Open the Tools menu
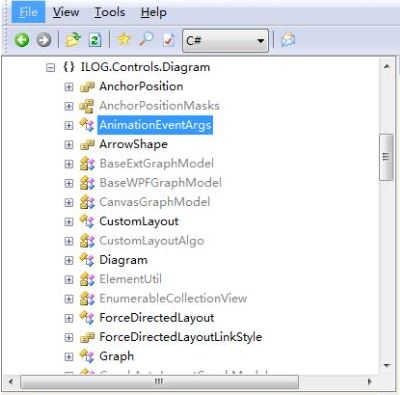Screen dimensions: 400x395 pos(110,12)
